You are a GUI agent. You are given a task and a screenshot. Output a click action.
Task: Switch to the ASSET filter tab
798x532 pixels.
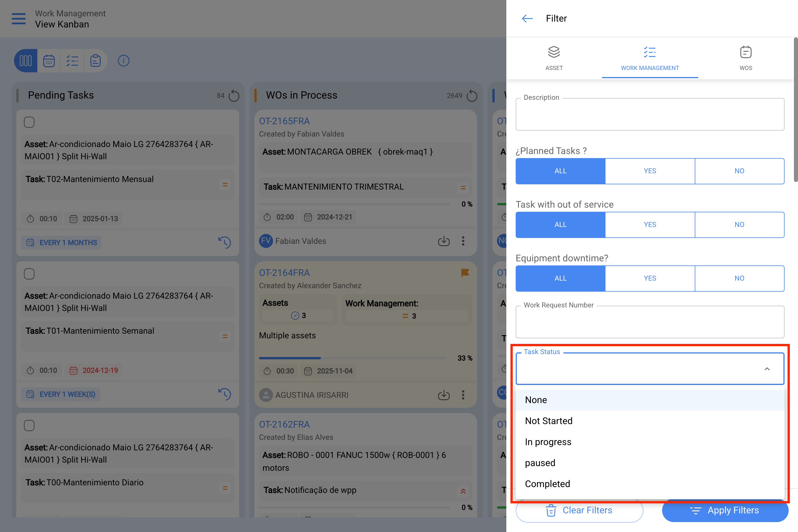coord(554,58)
